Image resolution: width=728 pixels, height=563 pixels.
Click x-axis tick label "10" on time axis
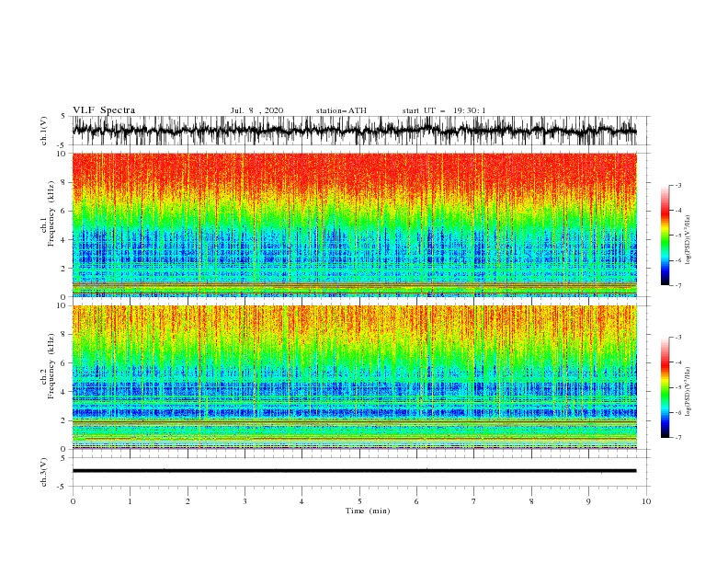(x=646, y=501)
